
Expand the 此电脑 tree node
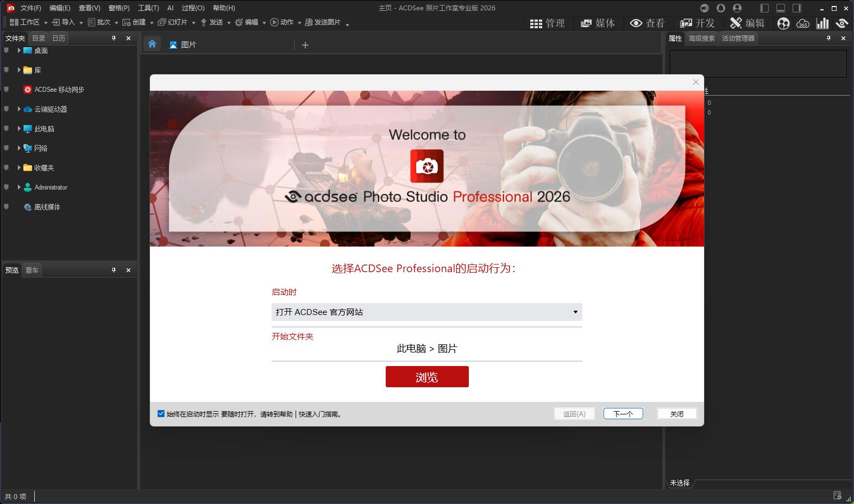19,128
